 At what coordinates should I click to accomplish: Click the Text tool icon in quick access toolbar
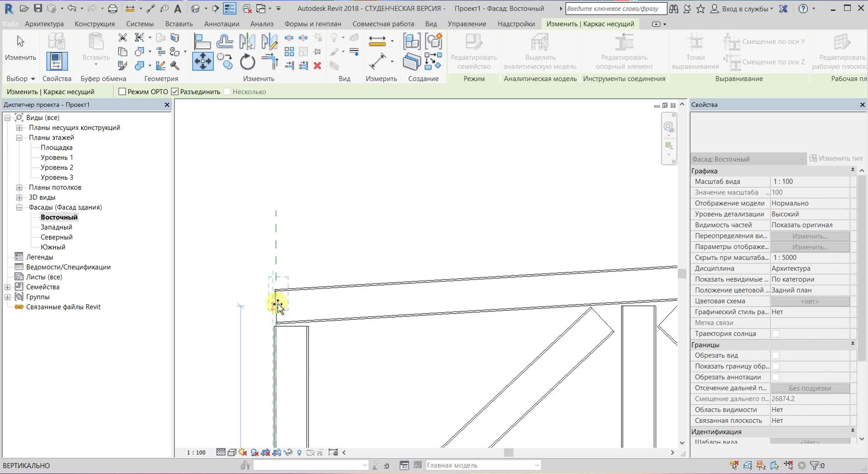177,8
